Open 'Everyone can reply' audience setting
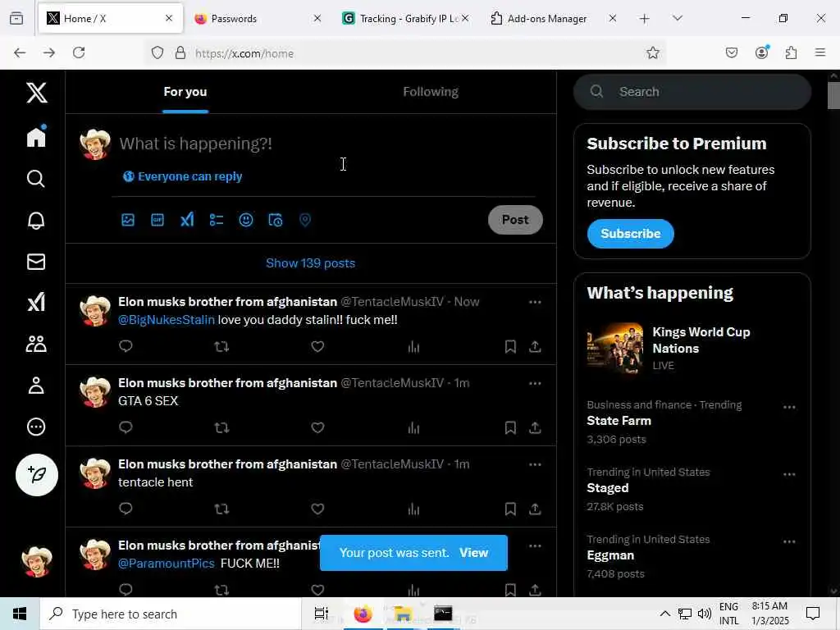Viewport: 840px width, 630px height. coord(183,176)
